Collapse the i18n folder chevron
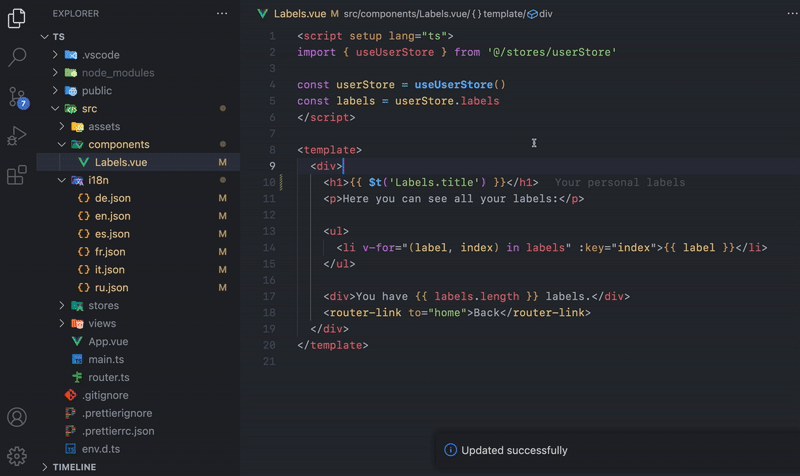This screenshot has width=800, height=476. [62, 180]
